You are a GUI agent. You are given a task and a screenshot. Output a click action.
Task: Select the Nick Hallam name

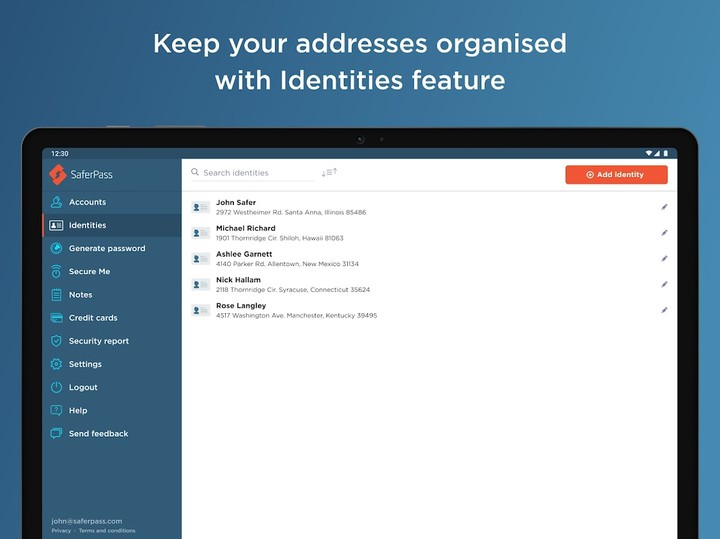tap(238, 280)
